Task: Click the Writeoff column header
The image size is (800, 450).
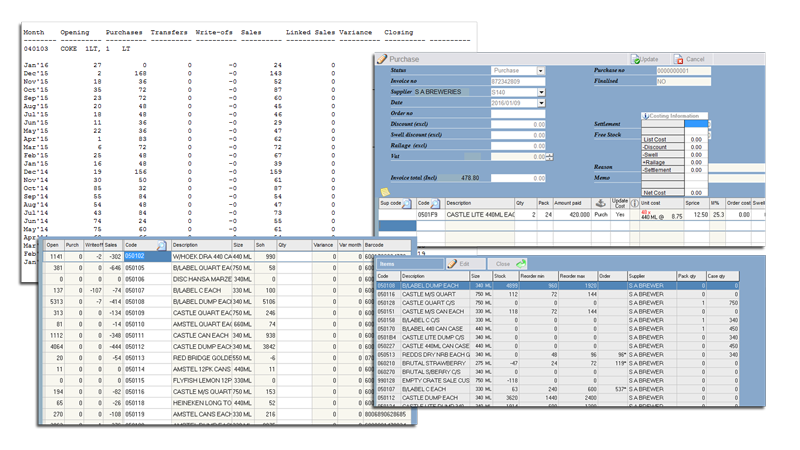Action: pos(93,245)
